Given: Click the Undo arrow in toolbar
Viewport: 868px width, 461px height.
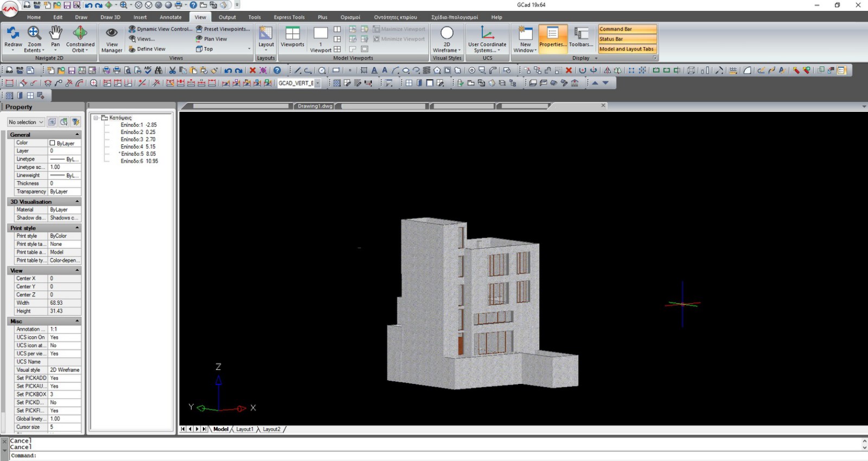Looking at the screenshot, I should pyautogui.click(x=228, y=70).
